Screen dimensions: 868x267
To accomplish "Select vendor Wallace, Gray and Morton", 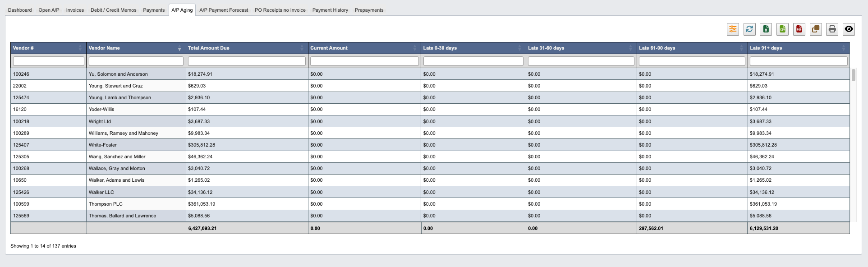I will [x=117, y=168].
